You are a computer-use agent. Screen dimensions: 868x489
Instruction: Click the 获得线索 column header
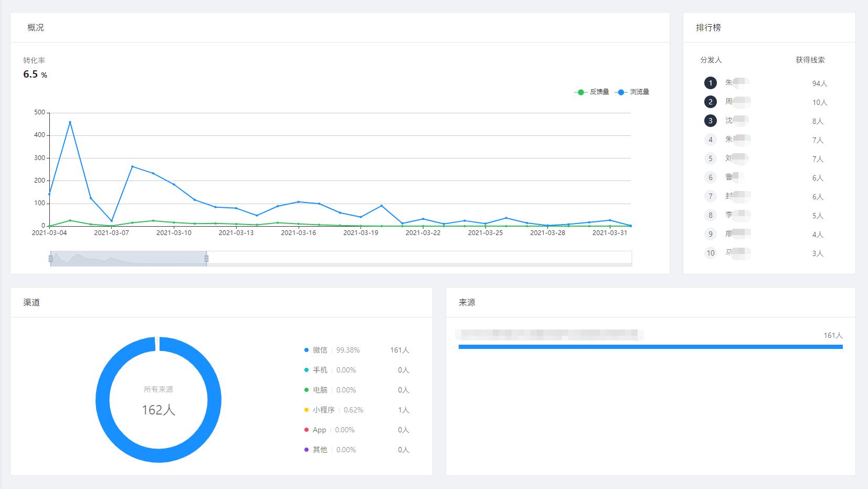[x=810, y=60]
